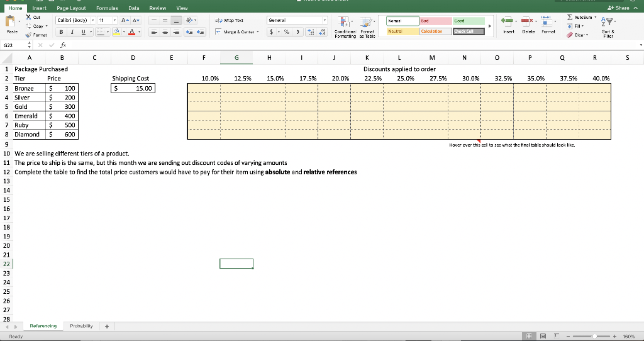Toggle underline formatting
Image resolution: width=644 pixels, height=341 pixels.
(x=84, y=31)
